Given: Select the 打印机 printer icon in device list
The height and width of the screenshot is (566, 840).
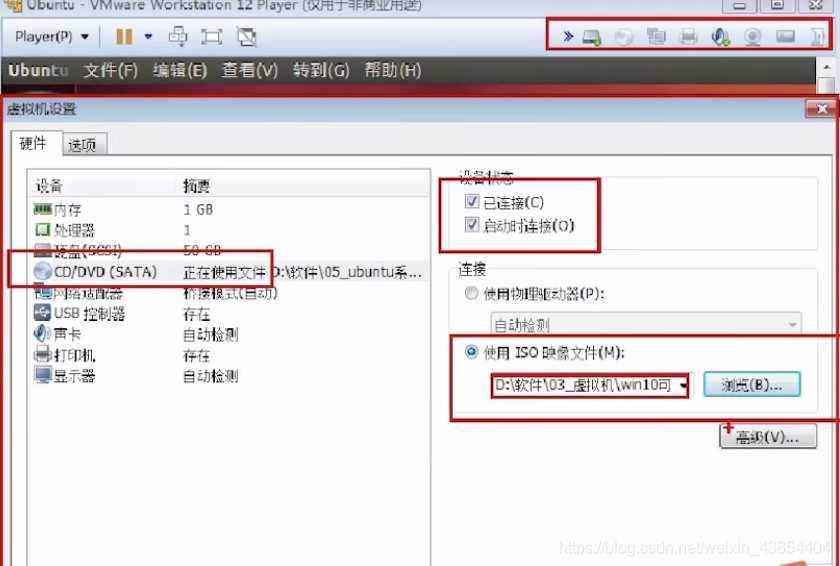Looking at the screenshot, I should [42, 354].
